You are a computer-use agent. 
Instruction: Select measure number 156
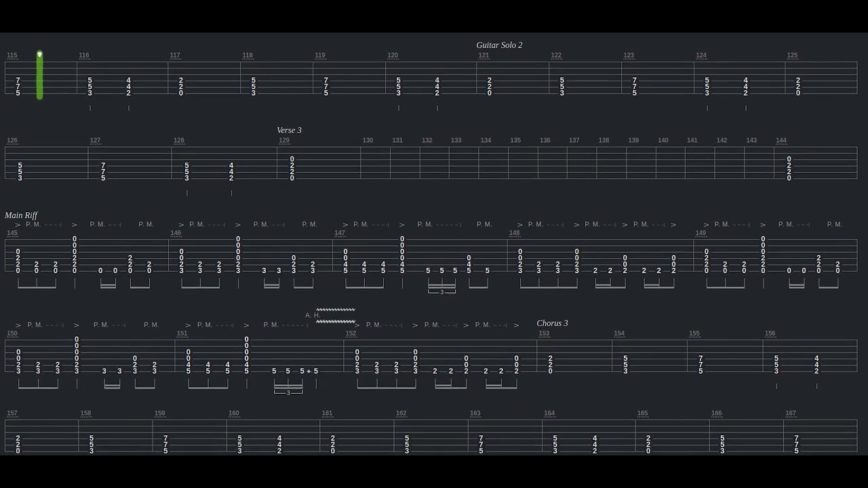[770, 333]
